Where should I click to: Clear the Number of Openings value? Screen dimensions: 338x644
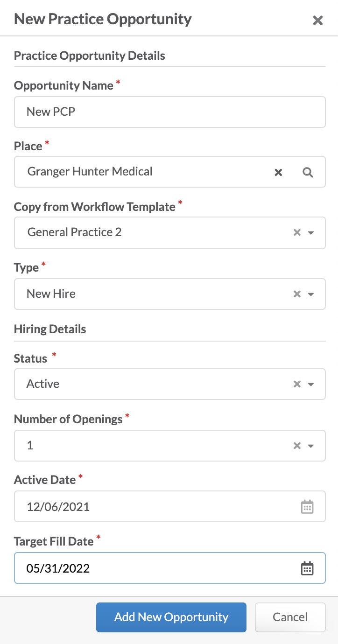click(297, 446)
